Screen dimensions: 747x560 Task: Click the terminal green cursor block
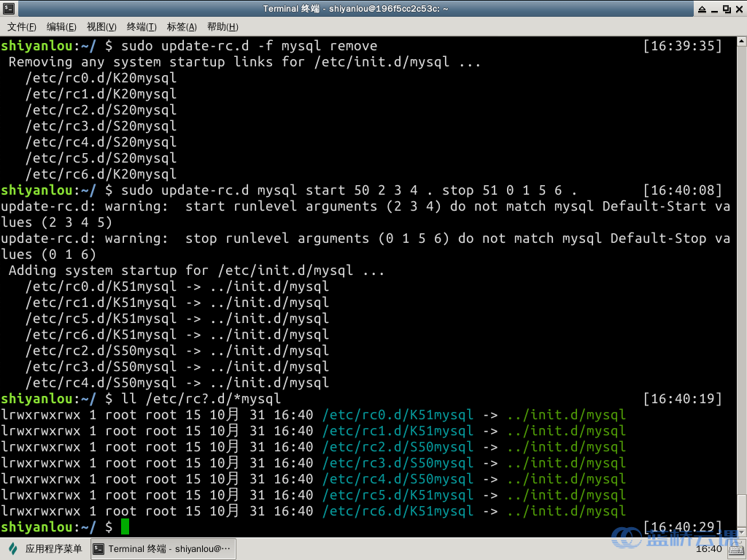(x=125, y=526)
